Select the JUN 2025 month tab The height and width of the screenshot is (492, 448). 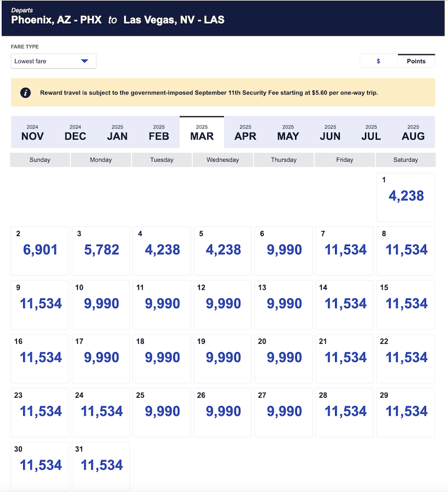point(330,132)
